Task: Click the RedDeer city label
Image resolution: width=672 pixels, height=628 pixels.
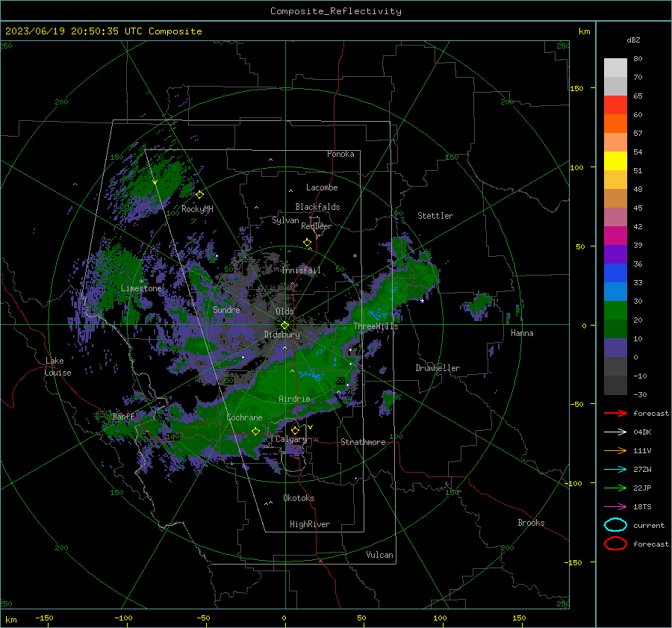Action: 317,226
